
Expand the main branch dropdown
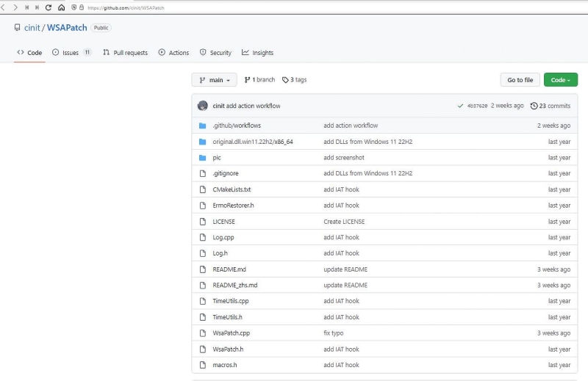coord(215,80)
